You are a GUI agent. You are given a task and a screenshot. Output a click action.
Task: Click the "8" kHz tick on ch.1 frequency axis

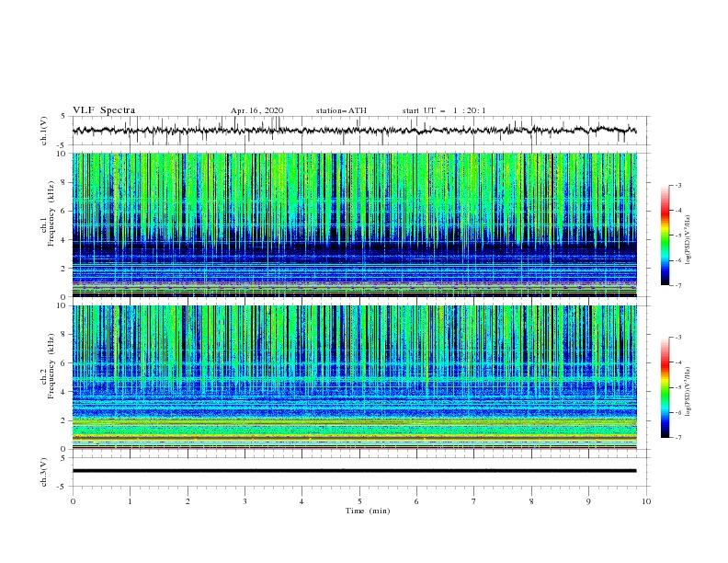pyautogui.click(x=64, y=182)
